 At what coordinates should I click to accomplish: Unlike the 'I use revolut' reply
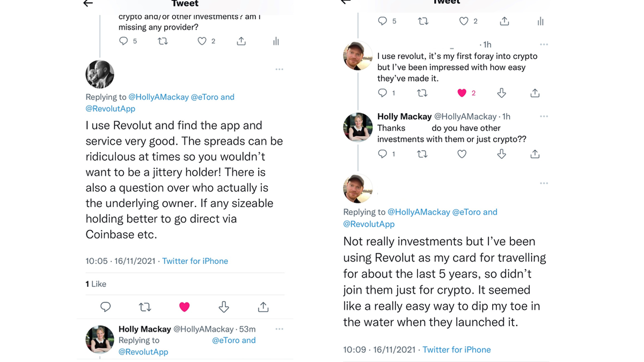462,93
